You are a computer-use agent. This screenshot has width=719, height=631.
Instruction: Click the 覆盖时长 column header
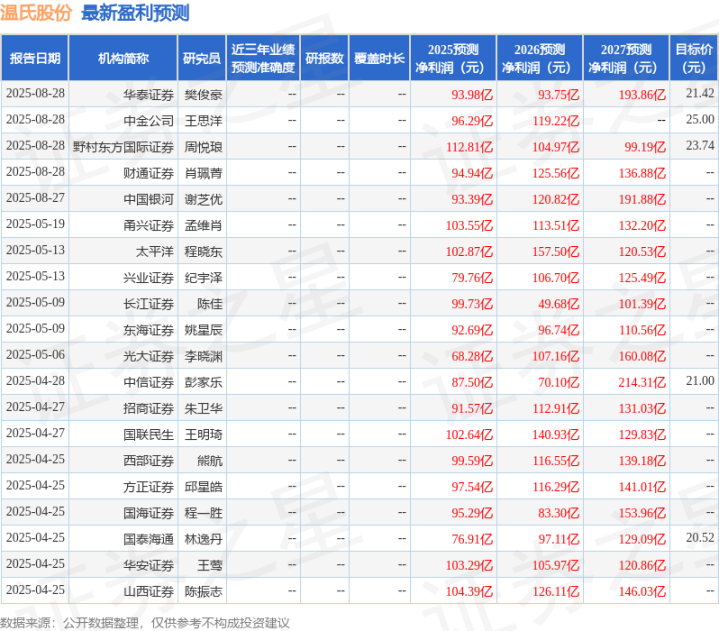379,58
